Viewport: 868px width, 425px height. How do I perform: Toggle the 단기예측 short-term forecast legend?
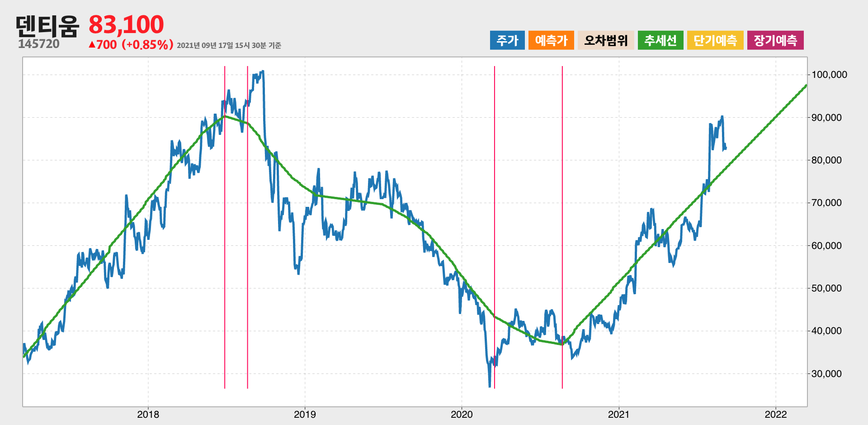[715, 40]
